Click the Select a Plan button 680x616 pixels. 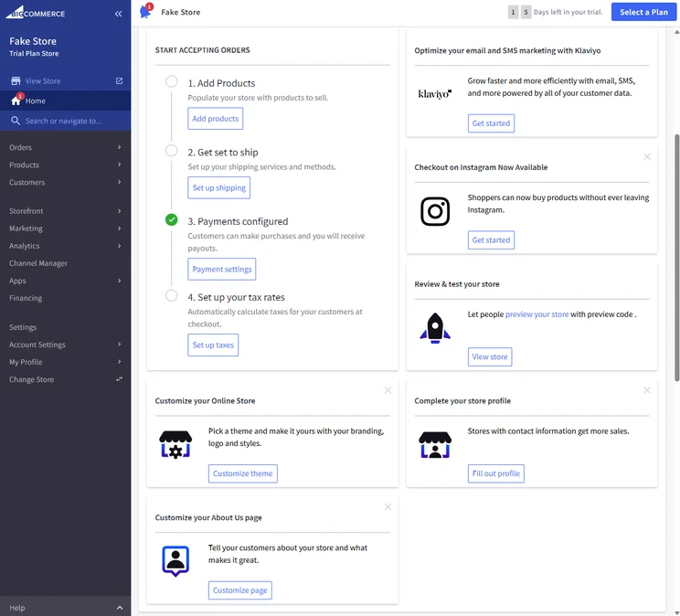click(x=643, y=12)
